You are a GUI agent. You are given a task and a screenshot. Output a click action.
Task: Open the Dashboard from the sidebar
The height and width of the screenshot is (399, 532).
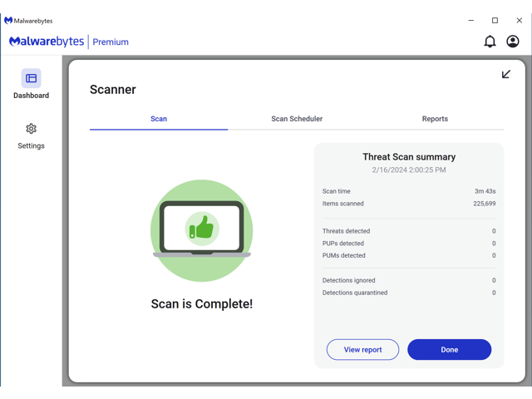[32, 84]
